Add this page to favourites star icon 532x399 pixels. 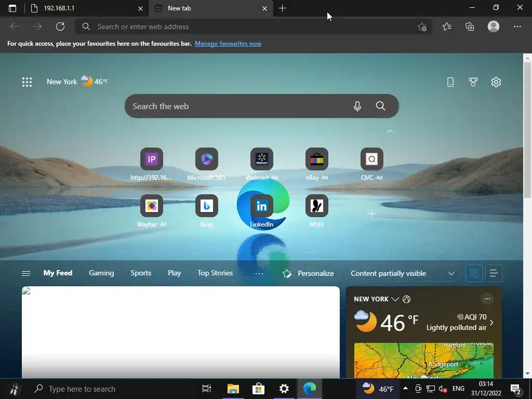click(422, 27)
